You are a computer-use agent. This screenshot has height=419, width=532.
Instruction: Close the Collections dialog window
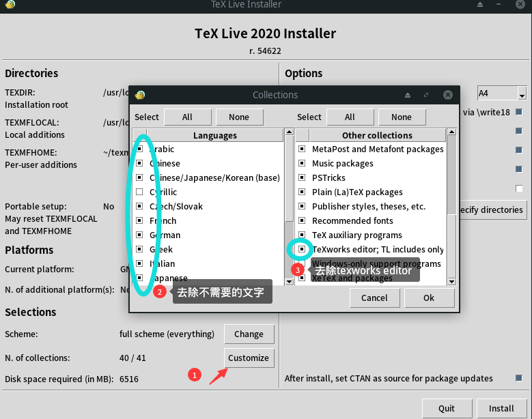click(x=448, y=95)
